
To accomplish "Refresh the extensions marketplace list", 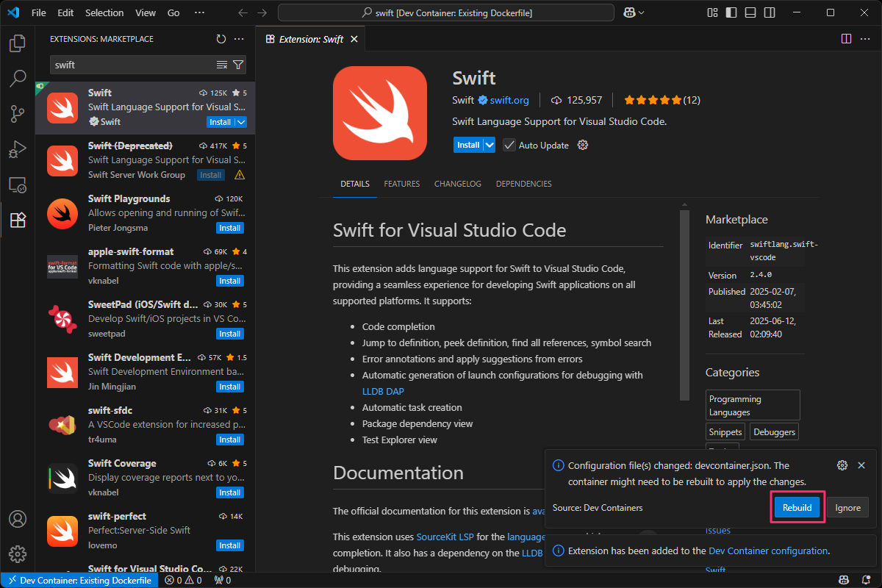I will tap(221, 39).
